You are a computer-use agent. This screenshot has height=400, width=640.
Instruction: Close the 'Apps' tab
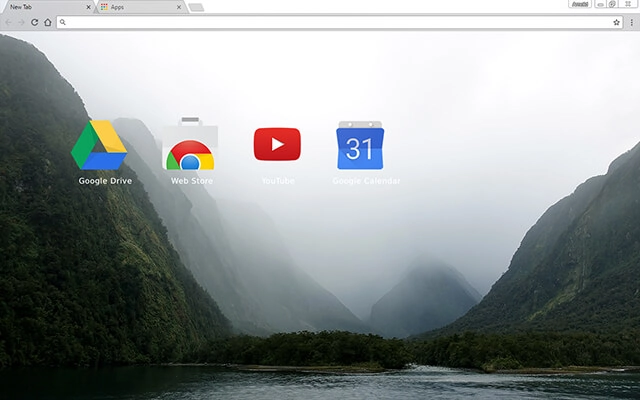click(179, 7)
